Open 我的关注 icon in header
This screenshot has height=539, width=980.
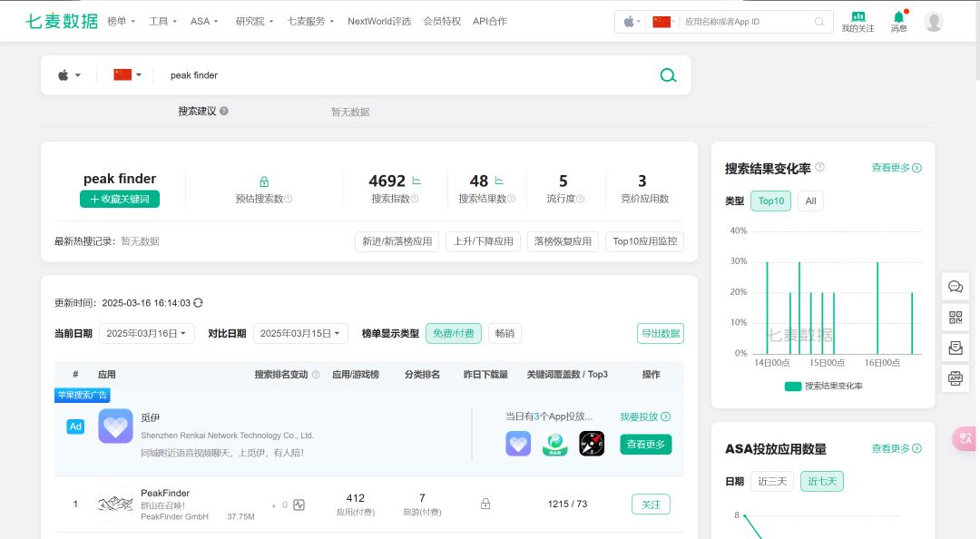[x=858, y=21]
